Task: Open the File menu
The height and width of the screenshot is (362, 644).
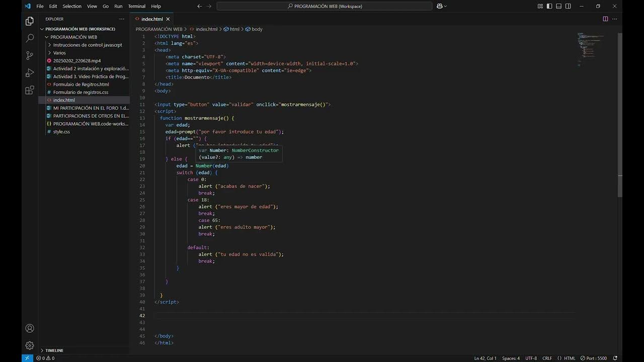Action: 40,6
